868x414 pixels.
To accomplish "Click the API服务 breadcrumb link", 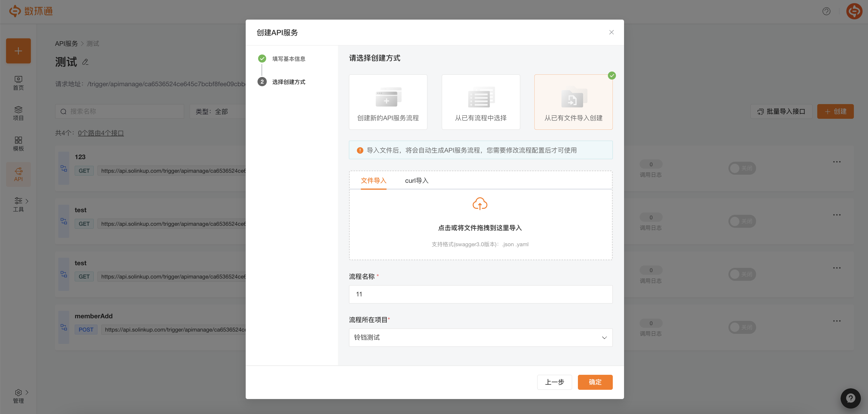I will point(66,44).
